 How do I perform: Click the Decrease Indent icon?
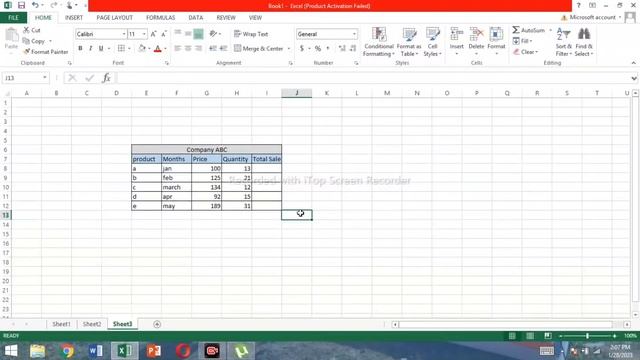click(x=213, y=49)
